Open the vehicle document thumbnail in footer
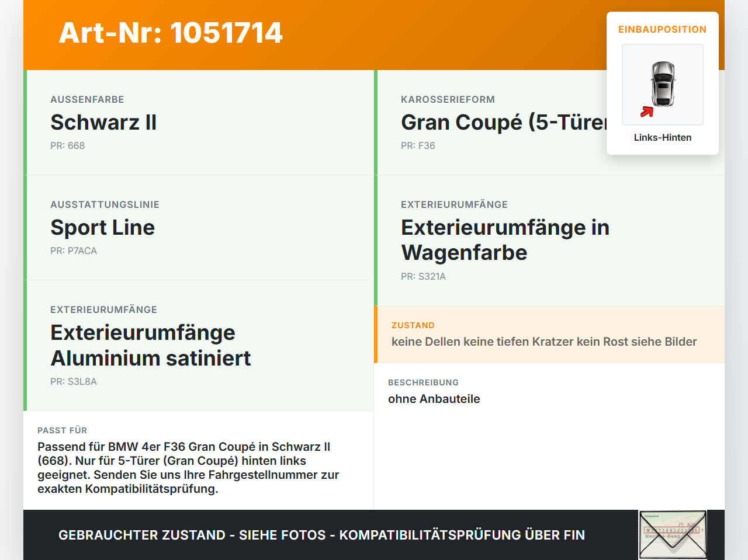748x560 pixels. [x=673, y=535]
